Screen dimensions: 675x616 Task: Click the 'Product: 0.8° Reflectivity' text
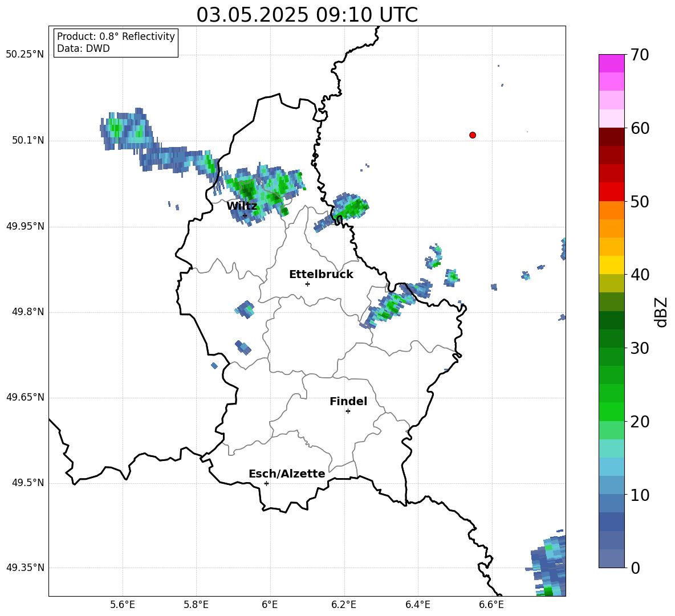point(116,36)
